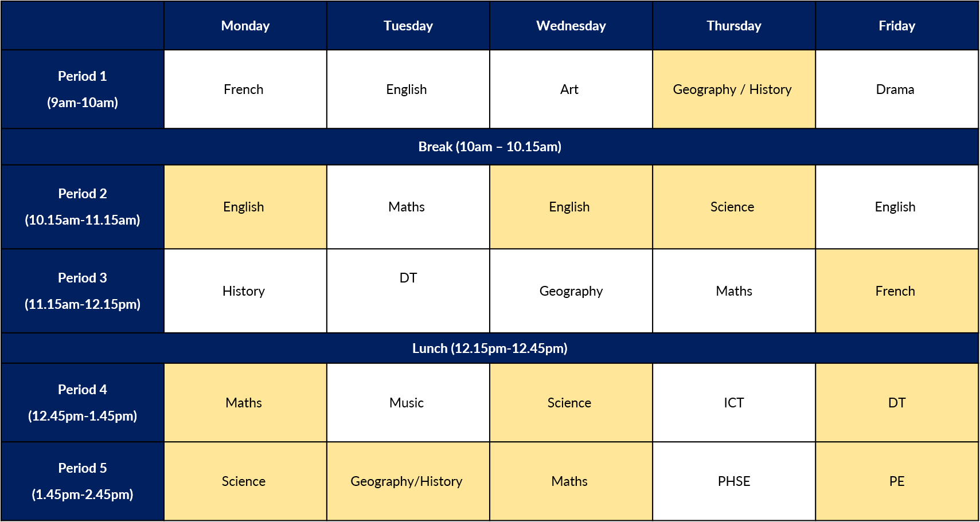This screenshot has height=522, width=980.
Task: Click the Break (10am – 10.15am) row
Action: [x=490, y=147]
